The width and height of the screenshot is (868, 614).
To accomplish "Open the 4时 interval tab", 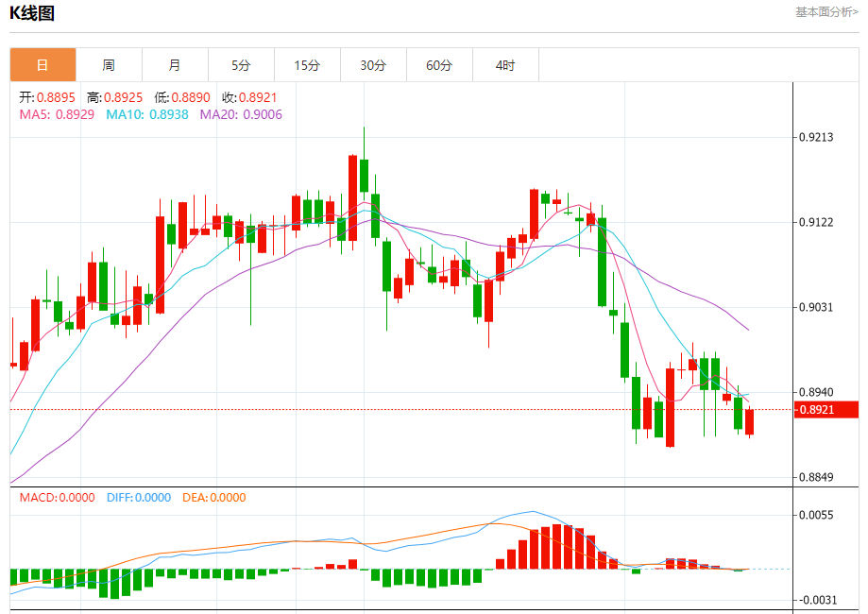I will click(x=505, y=65).
